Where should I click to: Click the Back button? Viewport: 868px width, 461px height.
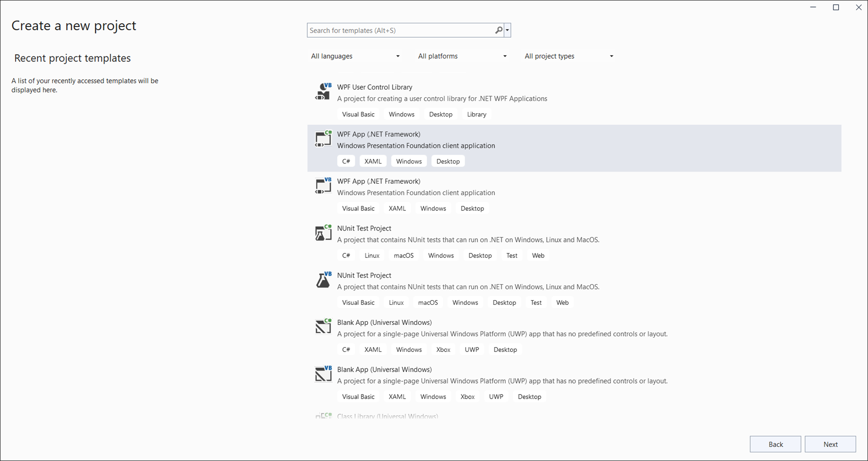[775, 444]
